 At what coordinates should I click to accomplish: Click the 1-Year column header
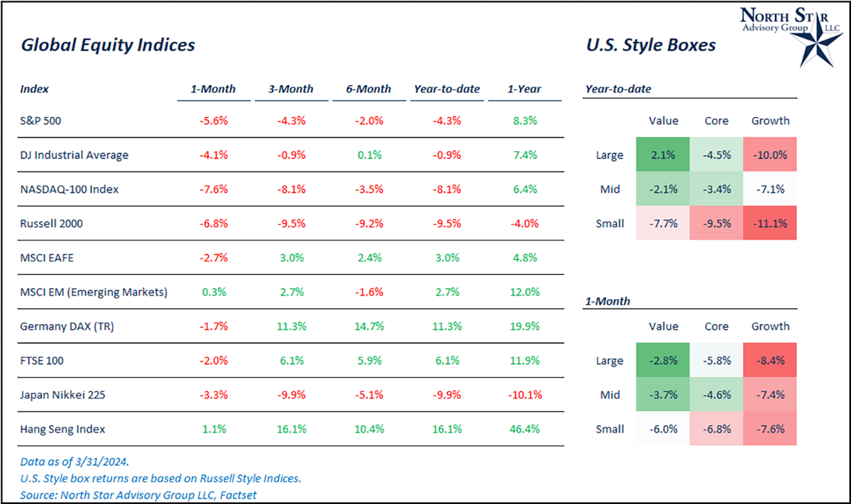525,89
